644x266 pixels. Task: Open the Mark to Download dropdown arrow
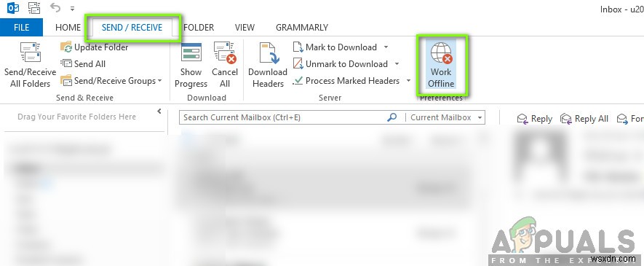[x=386, y=47]
